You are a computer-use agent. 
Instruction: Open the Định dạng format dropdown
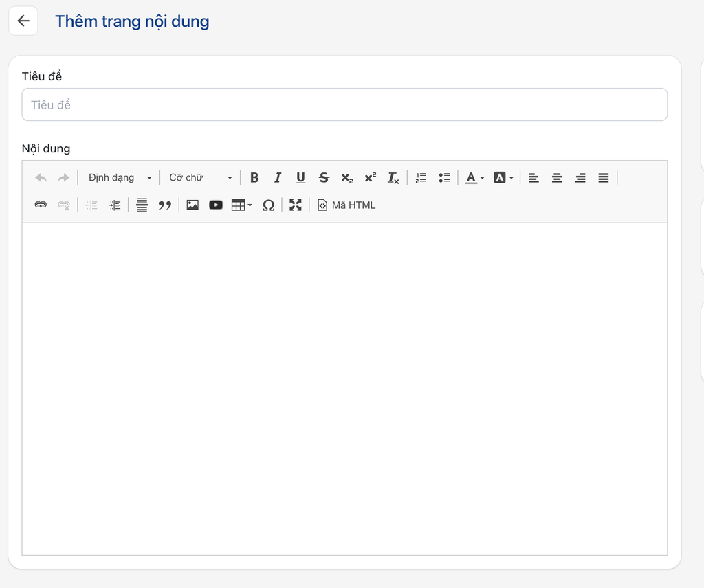(120, 178)
